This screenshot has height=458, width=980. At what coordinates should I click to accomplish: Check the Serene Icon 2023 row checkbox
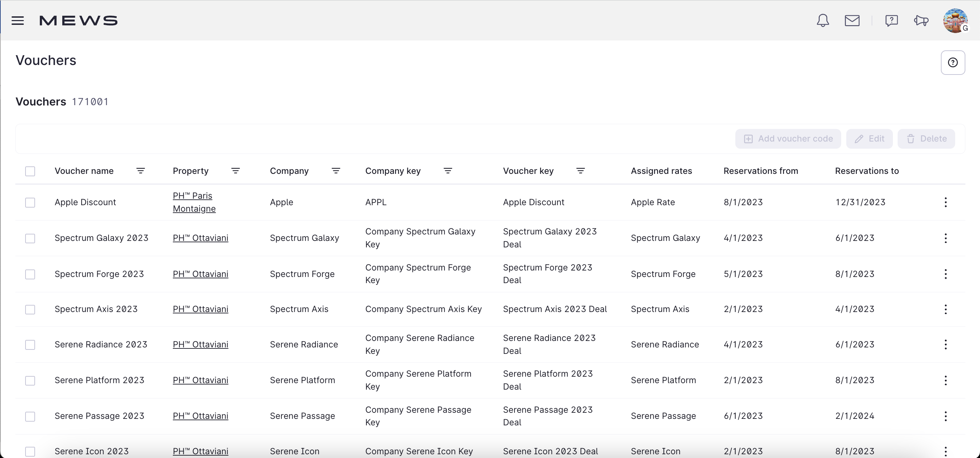pyautogui.click(x=30, y=452)
